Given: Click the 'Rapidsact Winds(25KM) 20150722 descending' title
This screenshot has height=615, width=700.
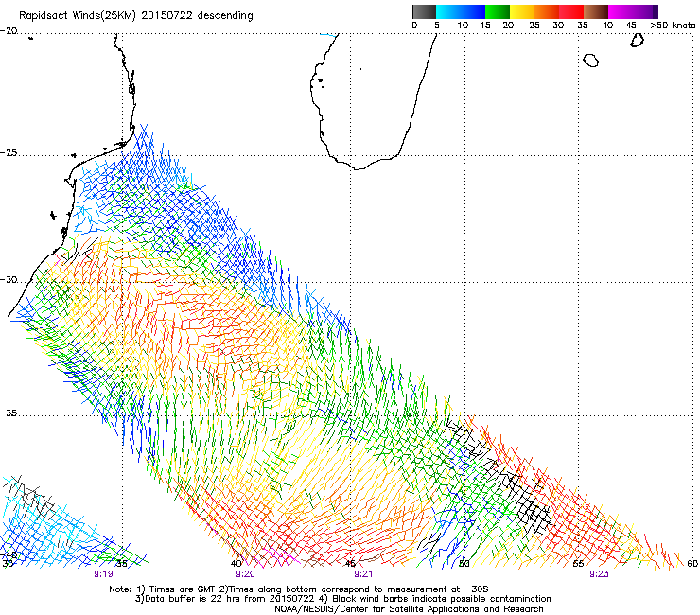Looking at the screenshot, I should click(x=135, y=16).
